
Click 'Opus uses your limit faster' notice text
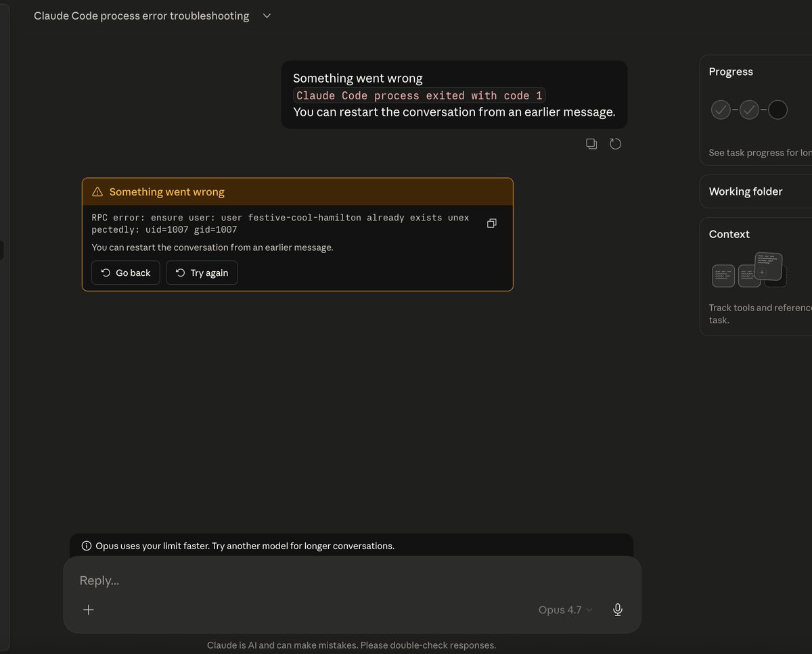pyautogui.click(x=245, y=546)
